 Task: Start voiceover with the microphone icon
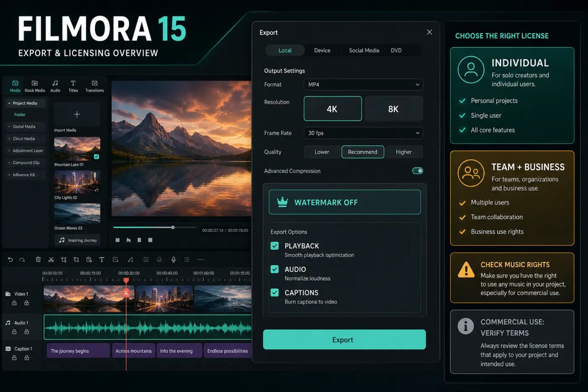pos(173,260)
